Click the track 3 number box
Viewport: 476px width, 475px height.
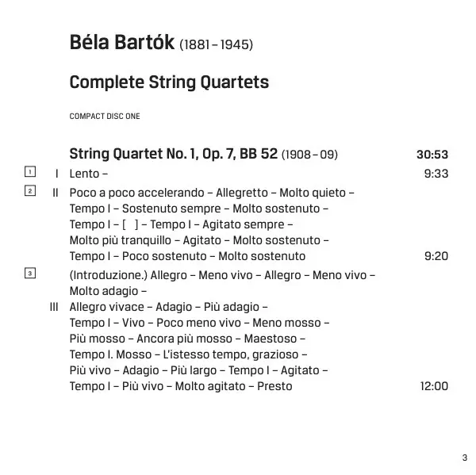(29, 274)
